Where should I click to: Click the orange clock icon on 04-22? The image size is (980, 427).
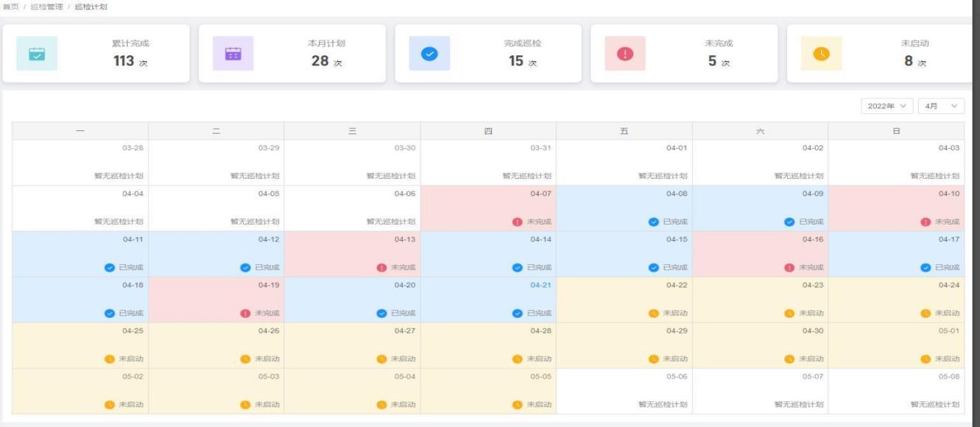pyautogui.click(x=653, y=313)
